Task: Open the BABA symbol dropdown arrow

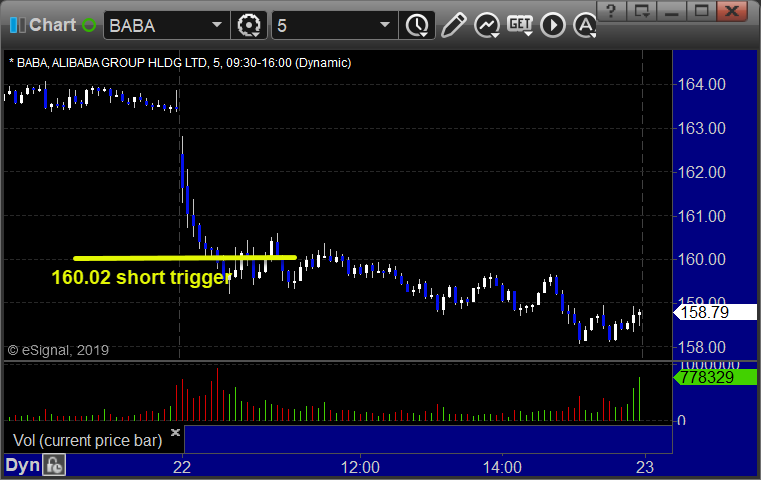Action: 216,25
